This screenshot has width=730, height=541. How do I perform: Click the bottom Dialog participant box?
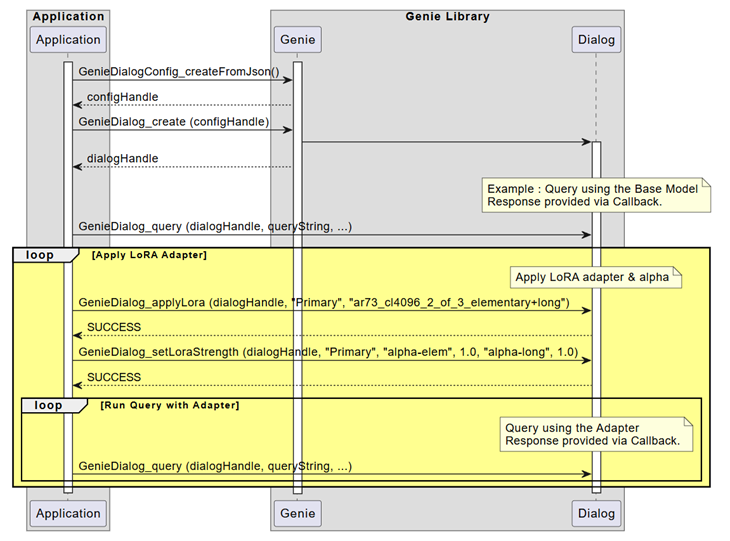pos(596,513)
